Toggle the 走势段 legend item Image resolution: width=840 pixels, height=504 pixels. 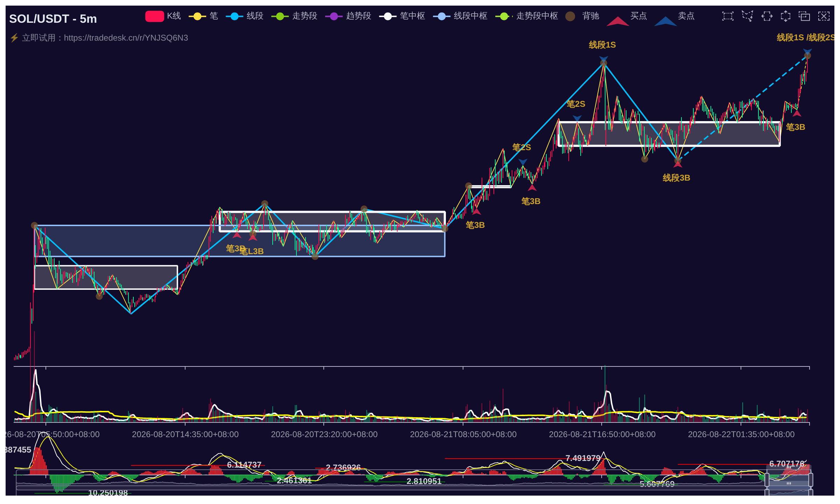coord(294,16)
